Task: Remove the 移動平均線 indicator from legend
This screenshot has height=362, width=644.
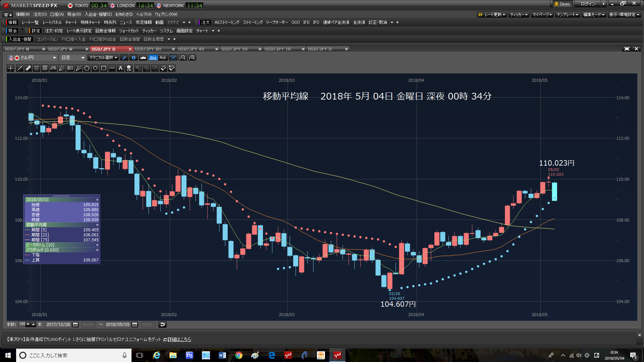Action: click(x=97, y=225)
